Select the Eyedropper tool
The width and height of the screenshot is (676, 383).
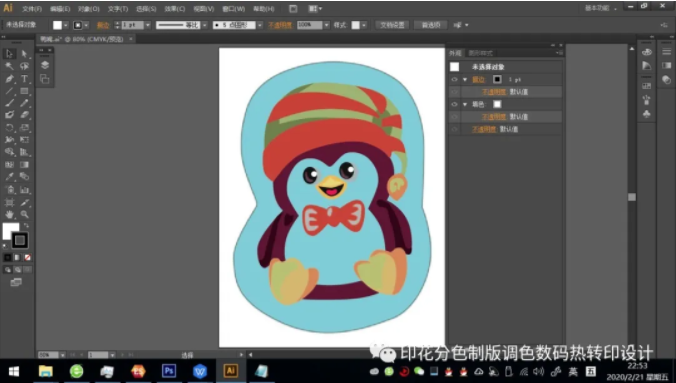click(x=9, y=177)
